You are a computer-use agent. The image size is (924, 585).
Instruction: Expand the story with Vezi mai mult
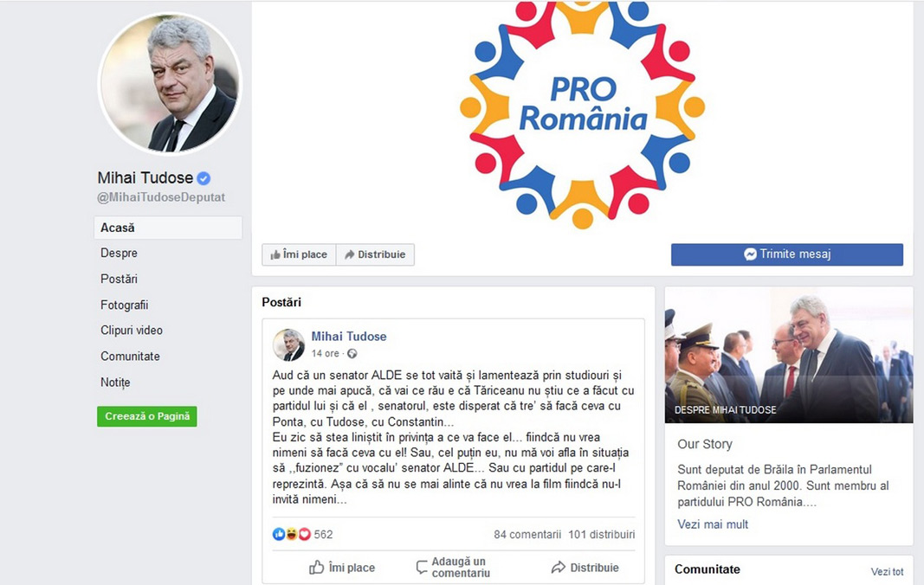pos(713,524)
